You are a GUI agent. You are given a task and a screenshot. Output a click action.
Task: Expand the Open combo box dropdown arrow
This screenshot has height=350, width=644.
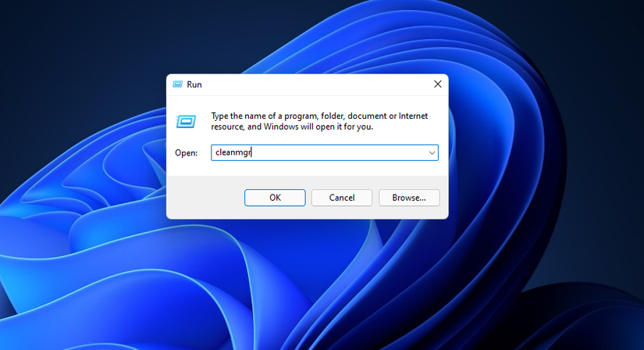pos(432,152)
